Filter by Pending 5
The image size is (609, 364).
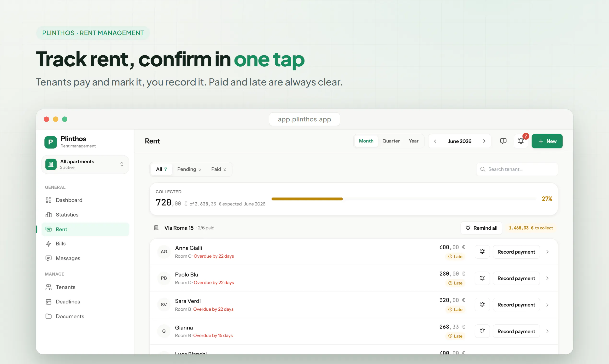(x=189, y=169)
